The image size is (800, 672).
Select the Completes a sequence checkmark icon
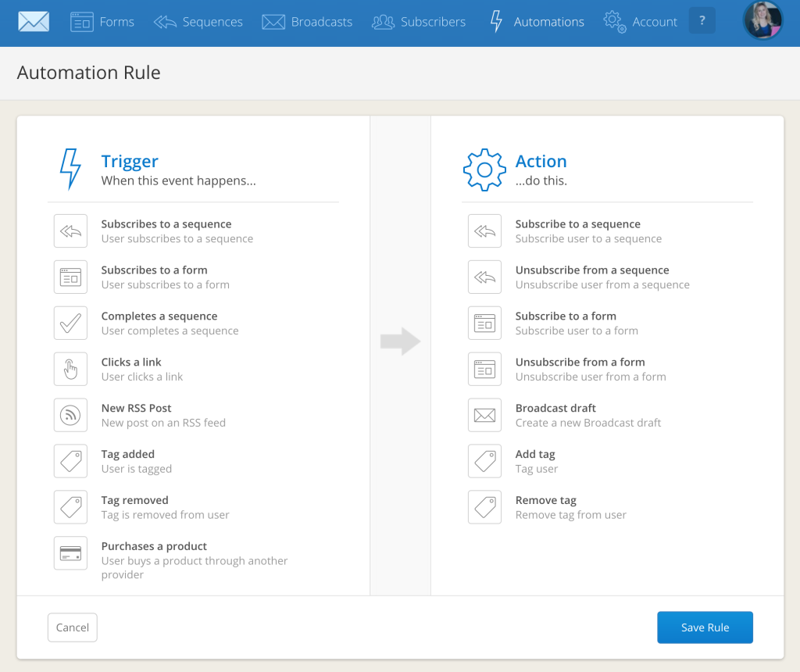tap(70, 323)
